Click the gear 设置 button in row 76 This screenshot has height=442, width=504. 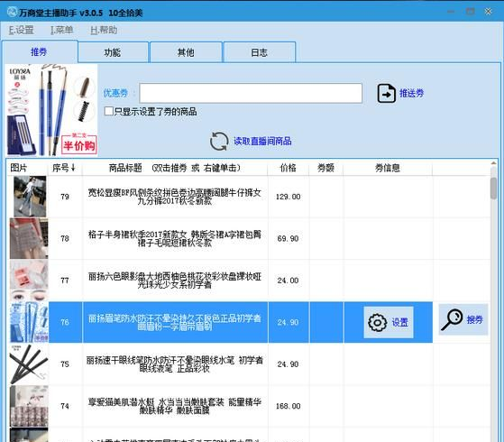(x=389, y=322)
